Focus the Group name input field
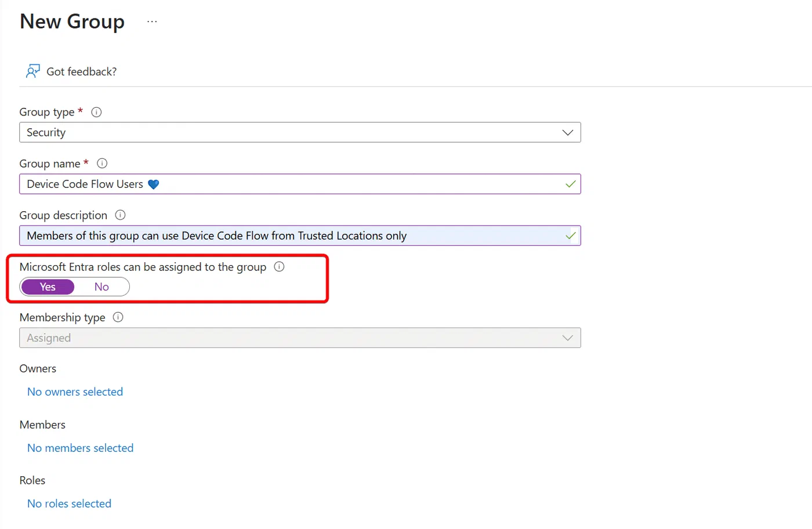 point(300,184)
